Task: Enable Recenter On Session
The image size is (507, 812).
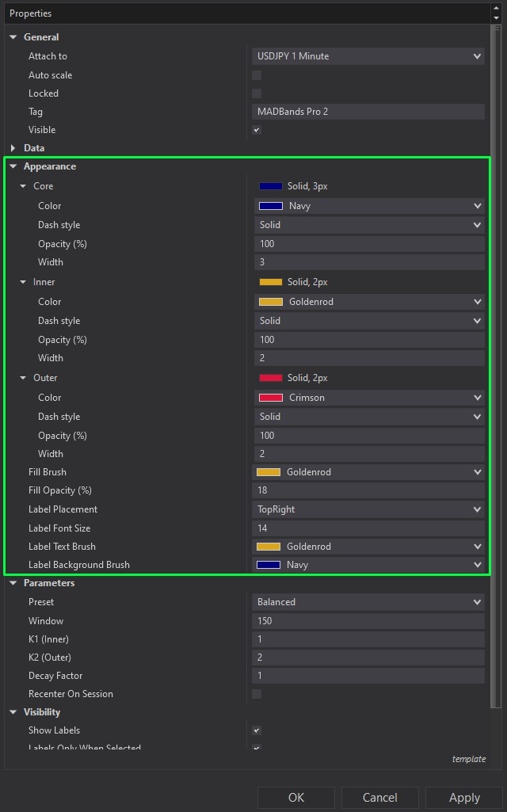Action: (257, 693)
